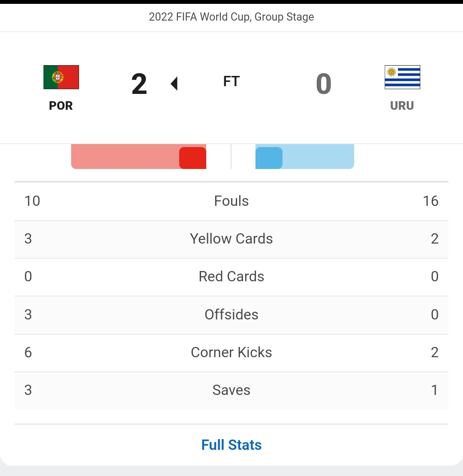Viewport: 463px width, 476px height.
Task: Click the dark red square in Portugal's bar
Action: pyautogui.click(x=192, y=158)
